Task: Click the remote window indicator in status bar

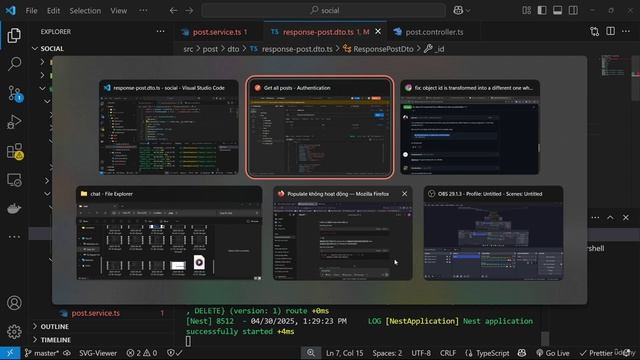Action: point(10,353)
